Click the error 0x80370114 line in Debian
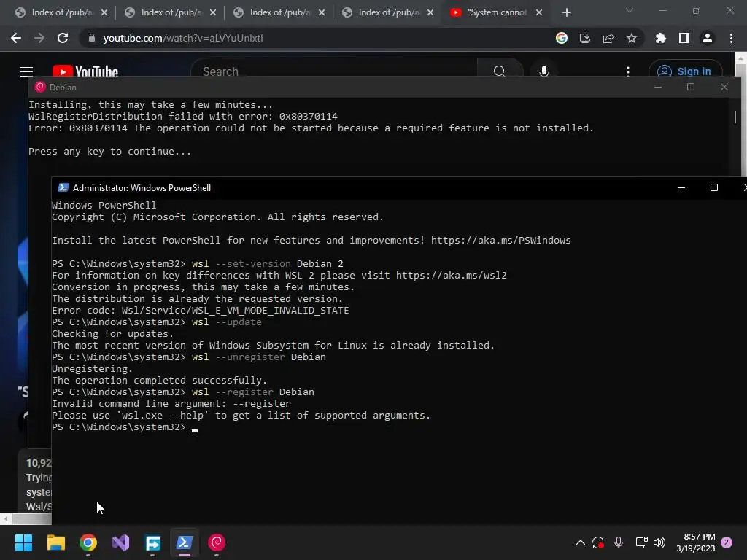Image resolution: width=747 pixels, height=560 pixels. point(311,128)
